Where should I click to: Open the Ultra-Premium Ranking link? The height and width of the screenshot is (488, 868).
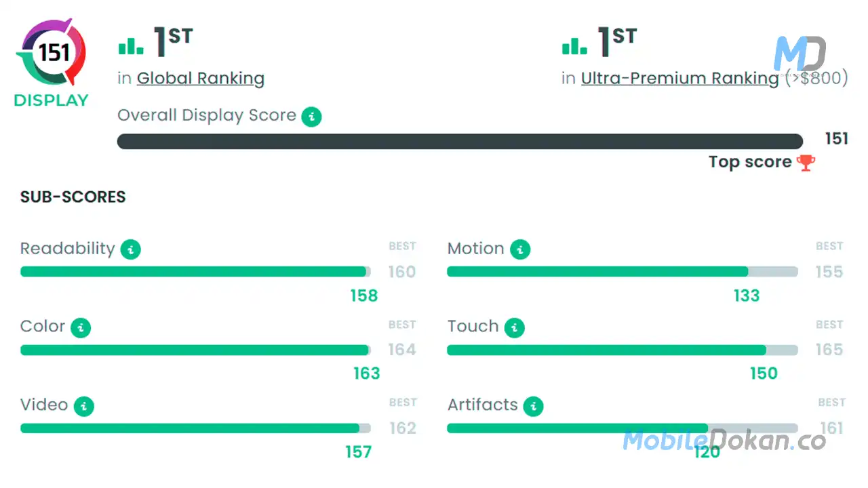(679, 79)
